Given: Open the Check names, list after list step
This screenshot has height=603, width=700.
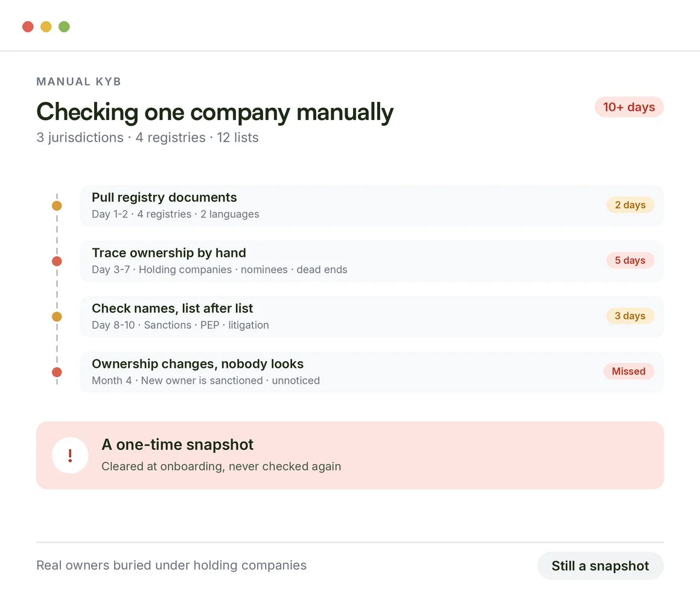Looking at the screenshot, I should tap(372, 317).
